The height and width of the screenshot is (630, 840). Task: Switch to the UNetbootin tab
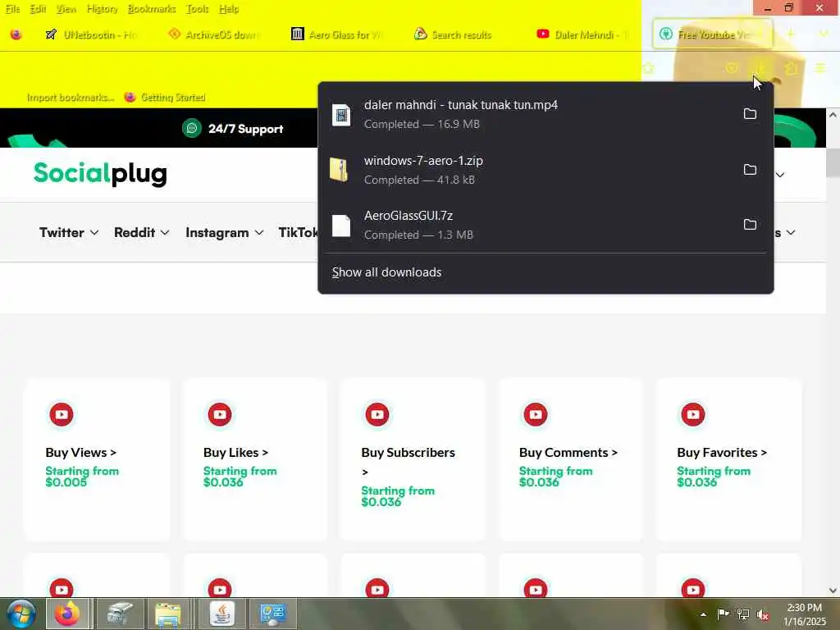point(92,34)
